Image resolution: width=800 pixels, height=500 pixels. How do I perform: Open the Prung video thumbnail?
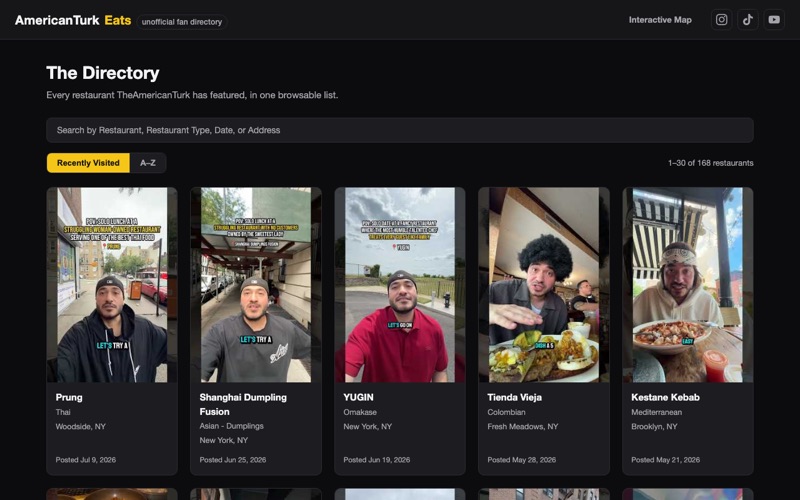coord(112,285)
